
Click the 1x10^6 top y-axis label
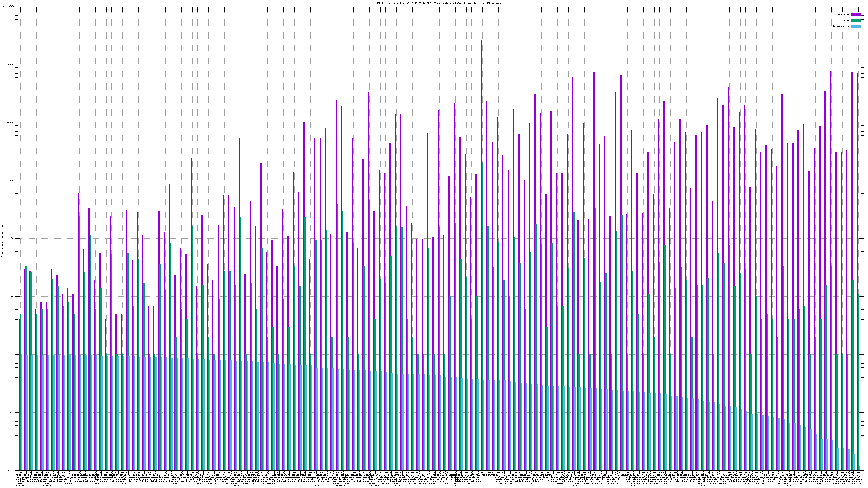tap(8, 7)
